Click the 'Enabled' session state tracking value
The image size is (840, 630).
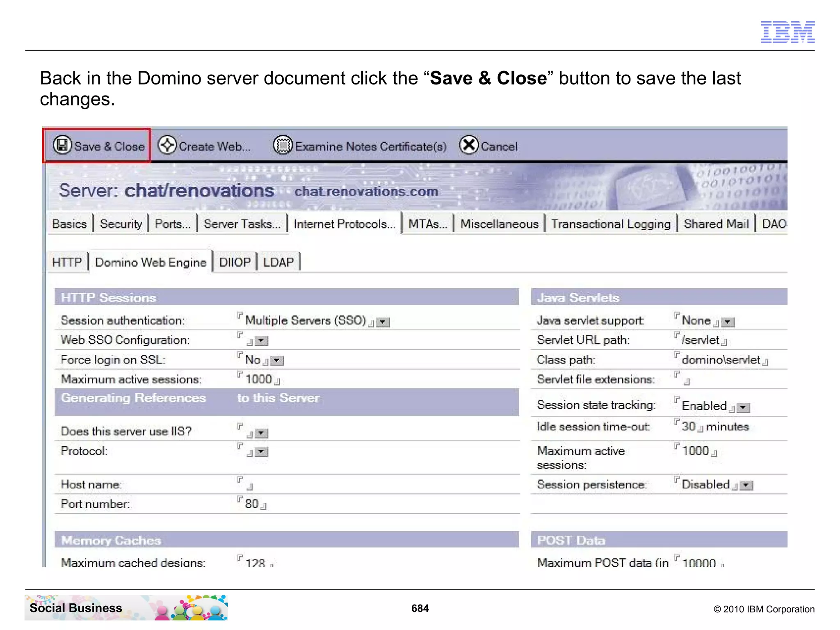(x=704, y=406)
